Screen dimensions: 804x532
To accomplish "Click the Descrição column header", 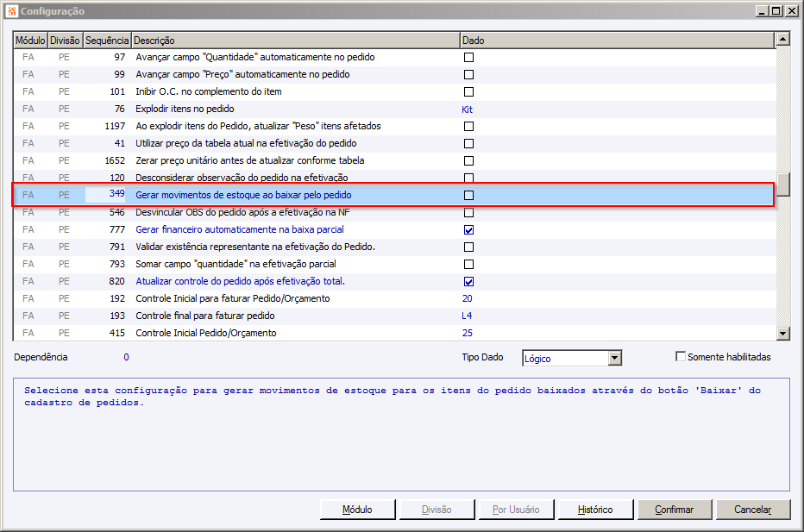I will [295, 41].
